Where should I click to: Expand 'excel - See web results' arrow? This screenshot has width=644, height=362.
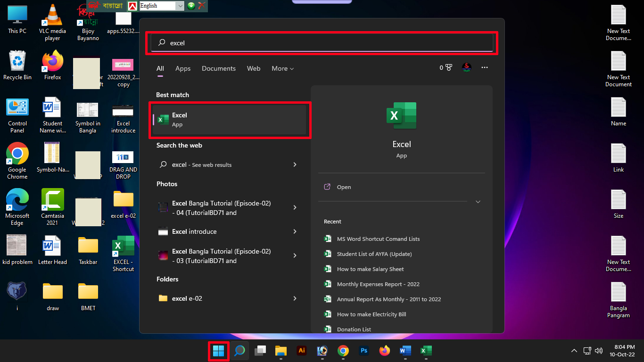click(295, 165)
